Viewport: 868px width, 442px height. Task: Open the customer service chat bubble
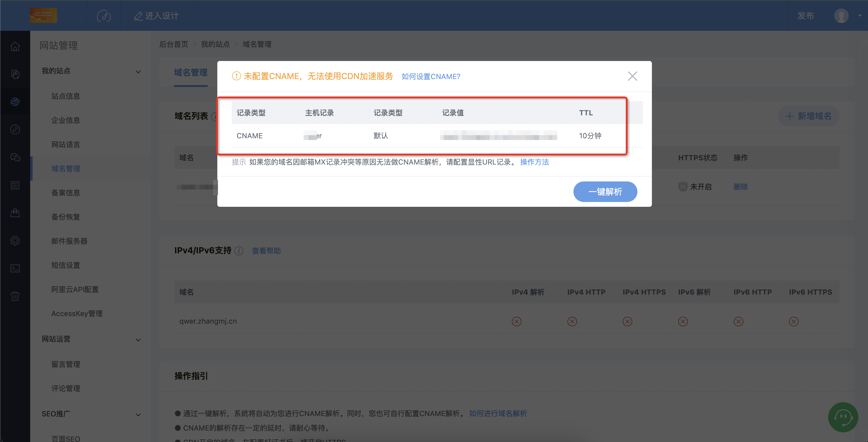(x=843, y=417)
